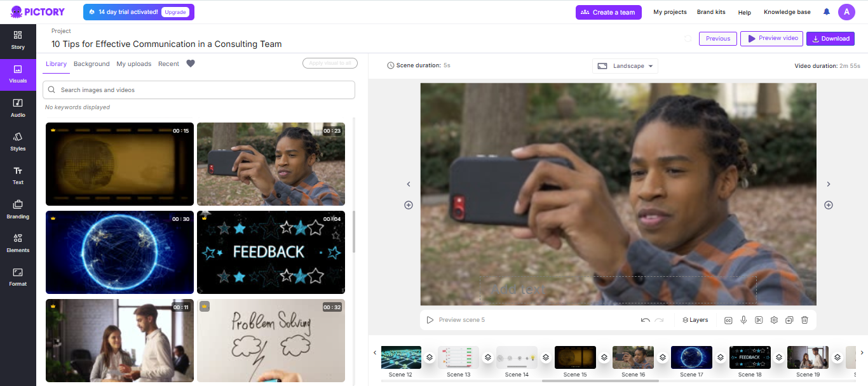868x386 pixels.
Task: Click the project title text
Action: [166, 44]
